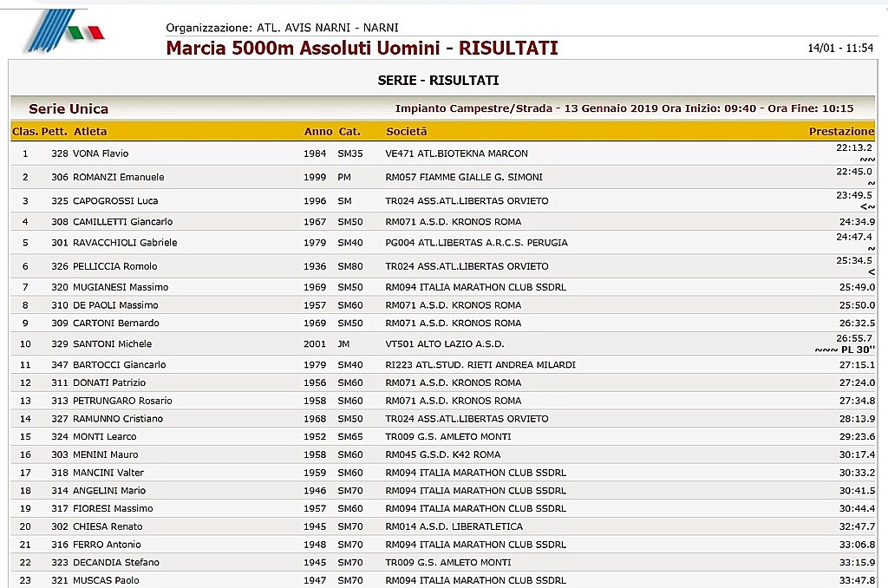Click category 'PM' in Romanzi's row
This screenshot has width=888, height=588.
click(344, 177)
